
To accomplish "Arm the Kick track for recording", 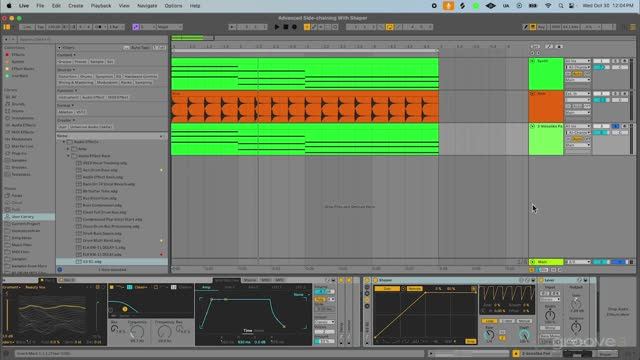I will point(624,93).
